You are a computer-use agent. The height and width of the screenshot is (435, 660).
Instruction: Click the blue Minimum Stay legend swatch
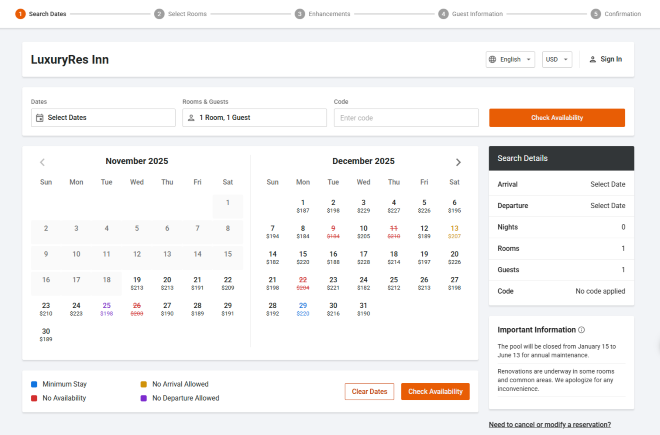34,384
